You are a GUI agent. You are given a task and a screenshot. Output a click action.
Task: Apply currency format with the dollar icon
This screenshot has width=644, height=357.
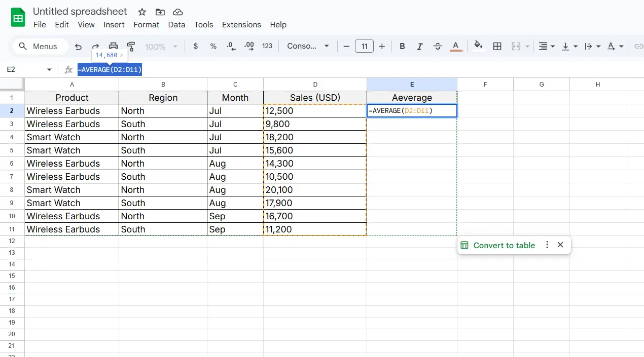click(196, 47)
